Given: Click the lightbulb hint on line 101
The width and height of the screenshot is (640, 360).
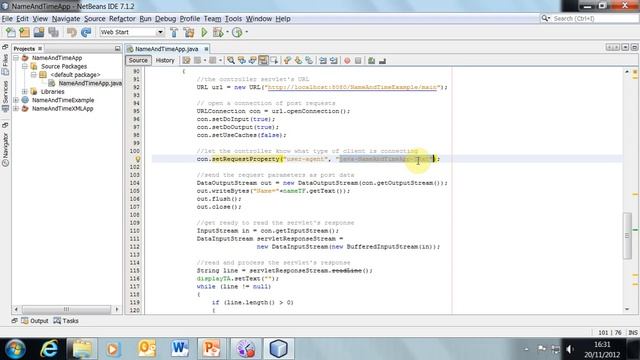Looking at the screenshot, I should coord(138,159).
